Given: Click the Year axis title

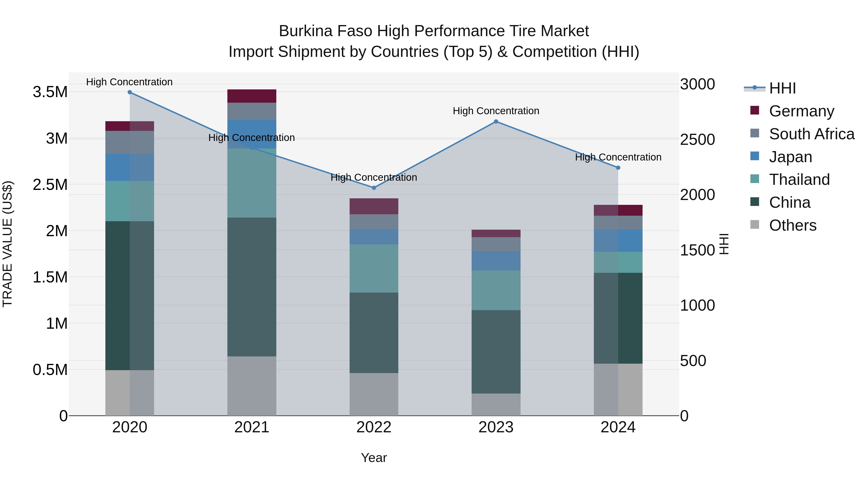Looking at the screenshot, I should [374, 458].
